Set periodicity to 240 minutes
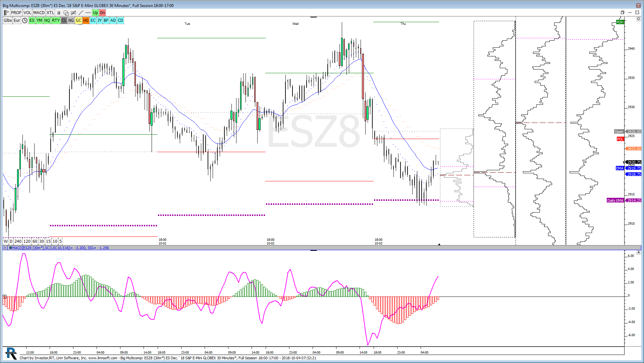This screenshot has height=363, width=644. pyautogui.click(x=18, y=241)
